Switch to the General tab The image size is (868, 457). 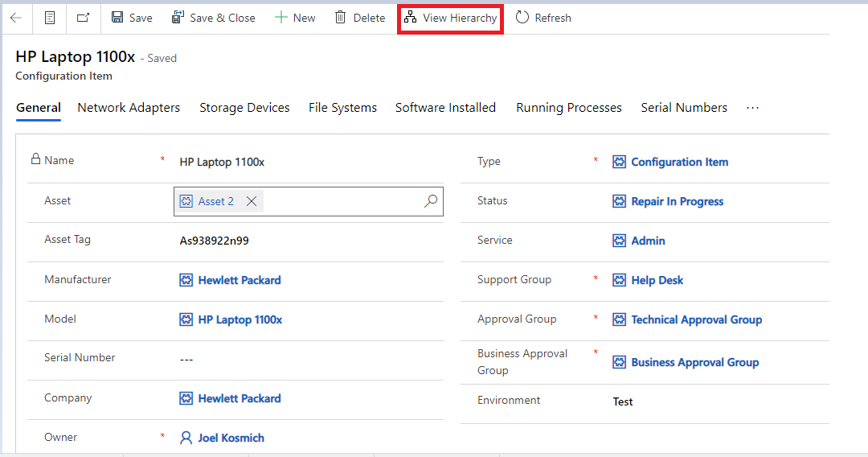click(39, 108)
